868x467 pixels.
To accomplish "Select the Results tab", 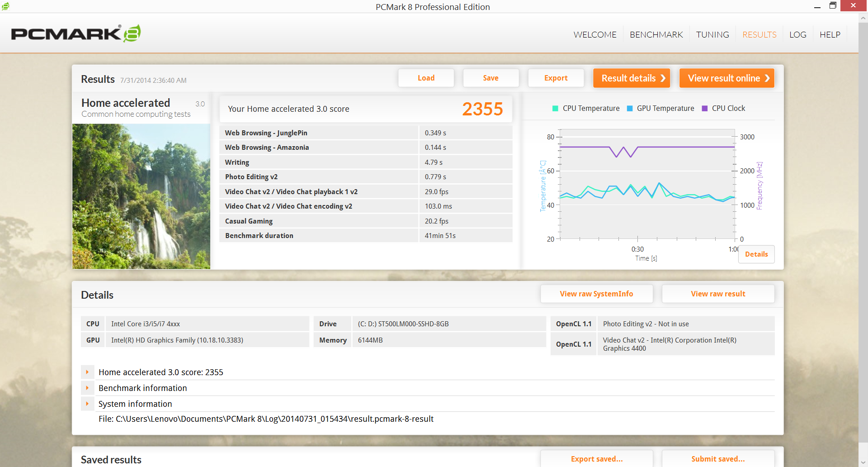I will (759, 35).
